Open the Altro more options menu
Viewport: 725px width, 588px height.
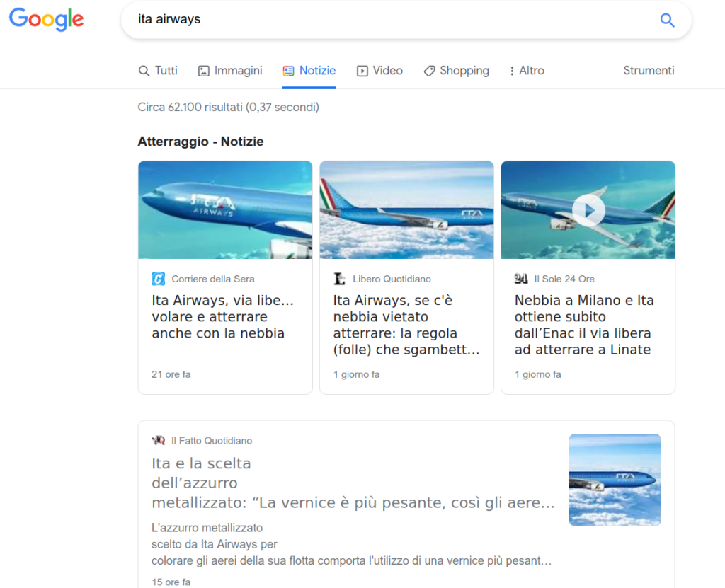pos(527,71)
